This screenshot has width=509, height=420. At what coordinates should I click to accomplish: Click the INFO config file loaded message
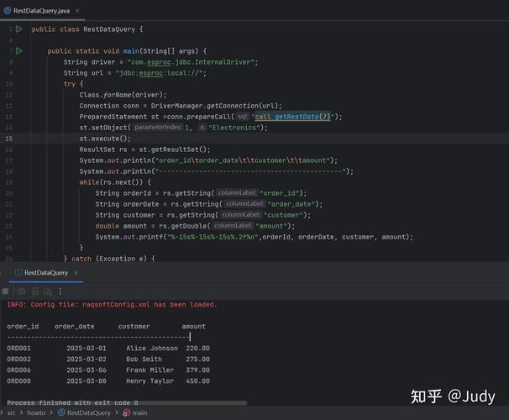112,304
